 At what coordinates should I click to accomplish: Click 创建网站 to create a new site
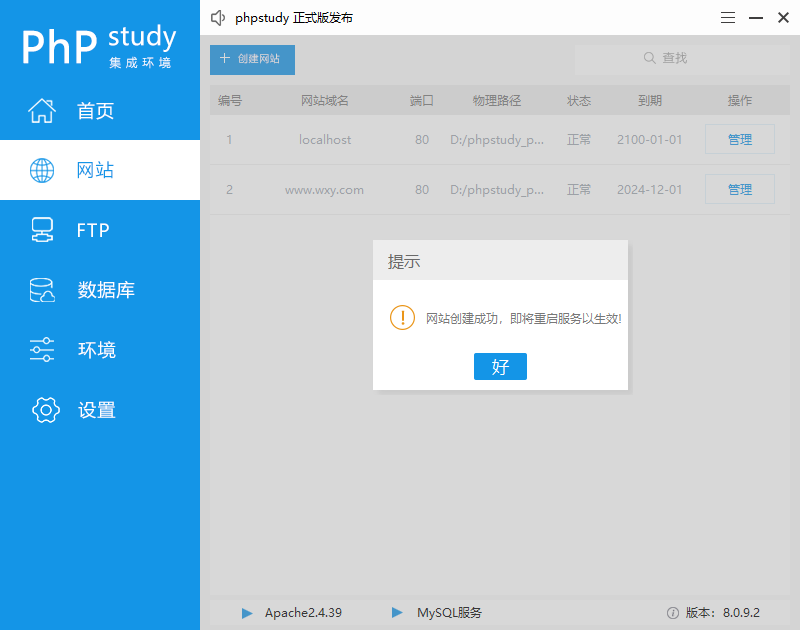tap(252, 60)
